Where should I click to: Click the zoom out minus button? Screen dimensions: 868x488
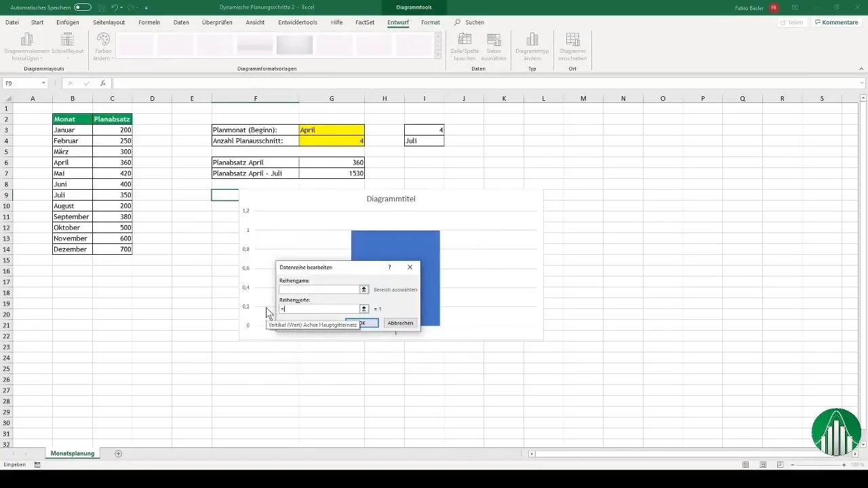(794, 465)
